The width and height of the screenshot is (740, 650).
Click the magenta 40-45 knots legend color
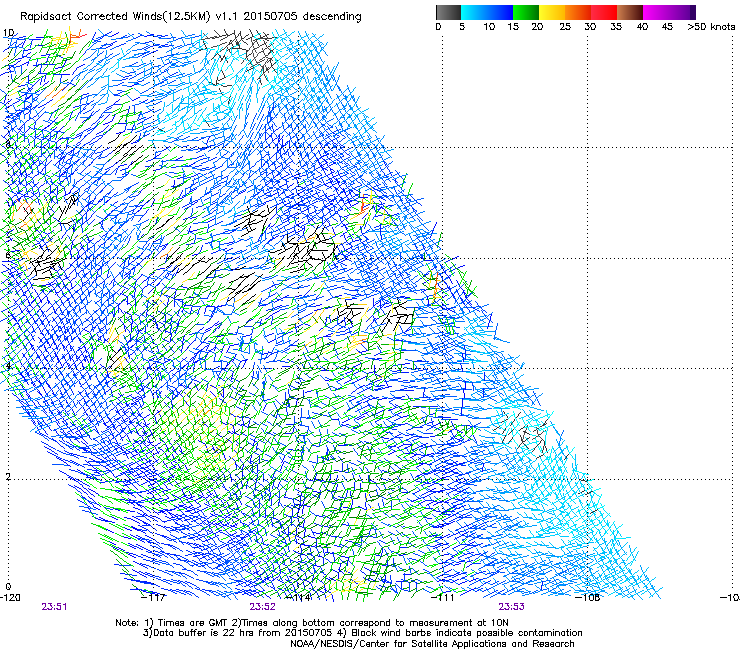[x=656, y=12]
